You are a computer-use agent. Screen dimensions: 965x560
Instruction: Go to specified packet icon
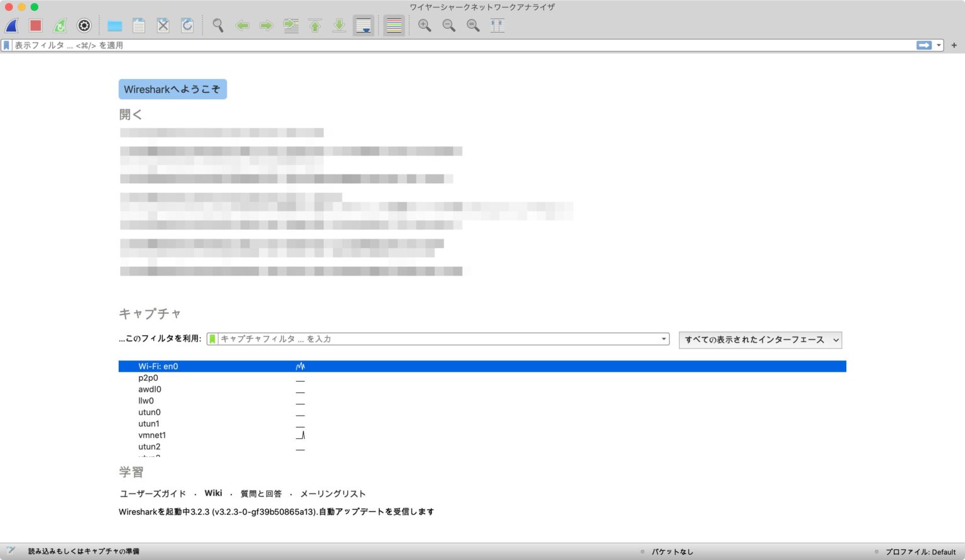pyautogui.click(x=291, y=26)
